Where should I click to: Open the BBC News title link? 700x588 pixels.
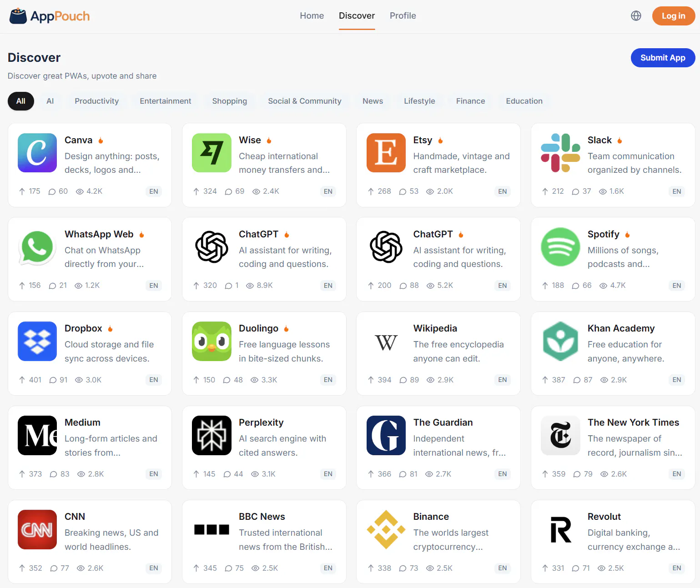click(262, 517)
